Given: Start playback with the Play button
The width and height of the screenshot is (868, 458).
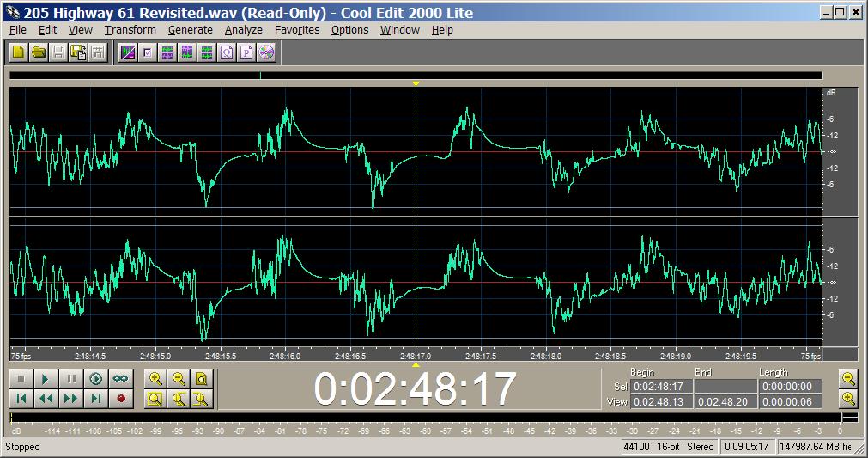Looking at the screenshot, I should [46, 379].
